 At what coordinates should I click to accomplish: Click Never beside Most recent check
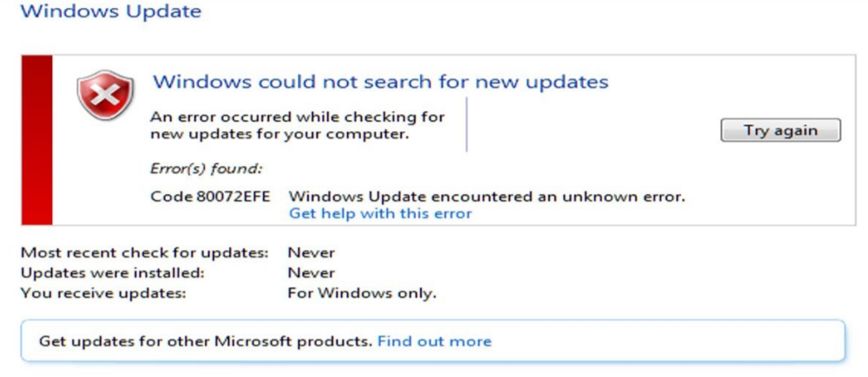coord(311,253)
